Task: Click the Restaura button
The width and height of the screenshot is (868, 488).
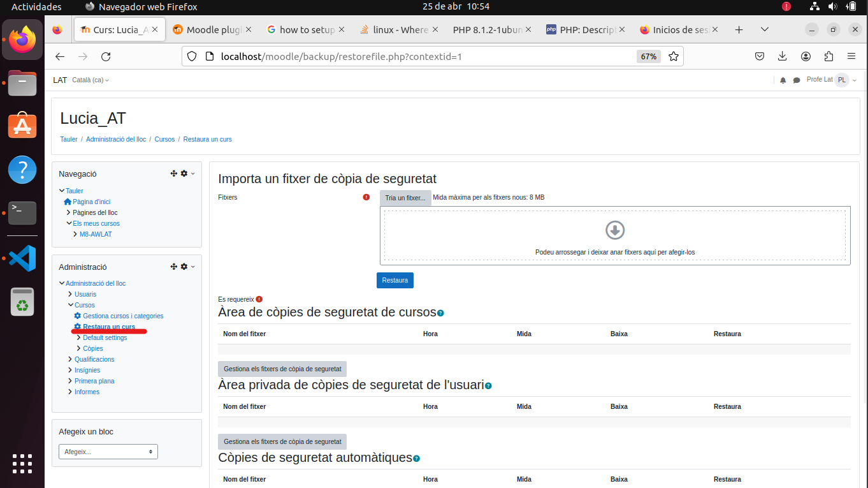Action: click(x=394, y=280)
